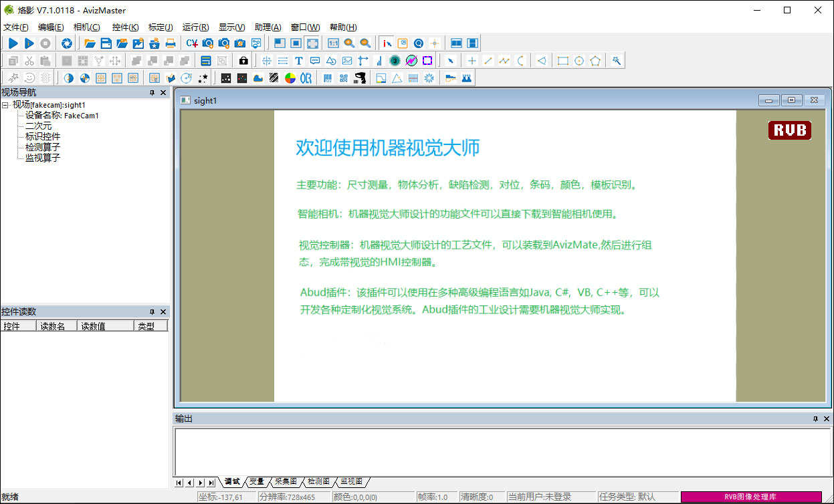Screen dimensions: 834x504
Task: Click the handheld barcode scanner icon
Action: pyautogui.click(x=360, y=78)
